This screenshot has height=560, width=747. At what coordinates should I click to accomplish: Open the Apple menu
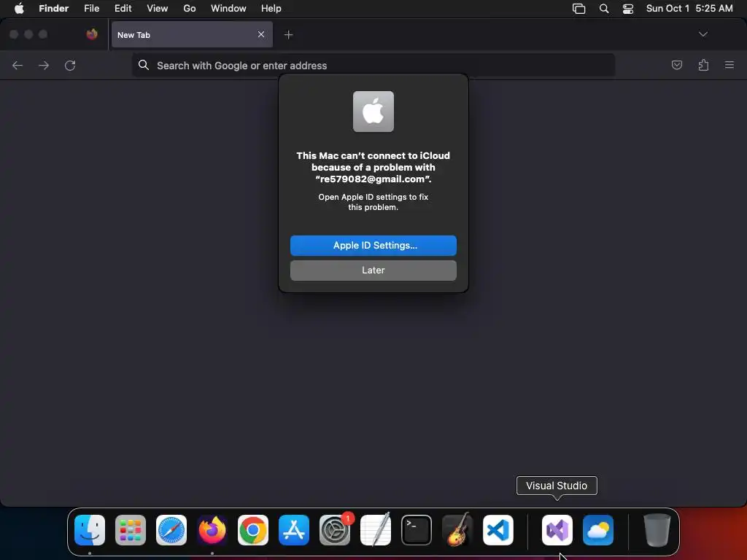click(x=19, y=8)
